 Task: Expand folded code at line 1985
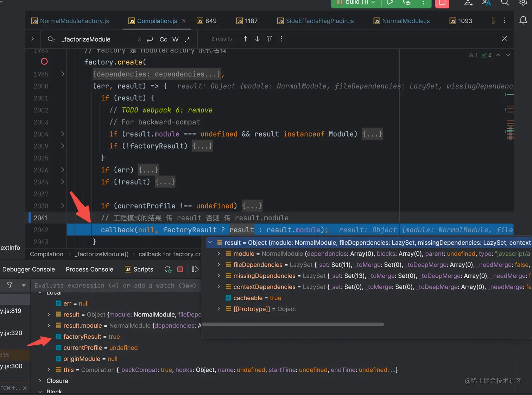tap(63, 74)
